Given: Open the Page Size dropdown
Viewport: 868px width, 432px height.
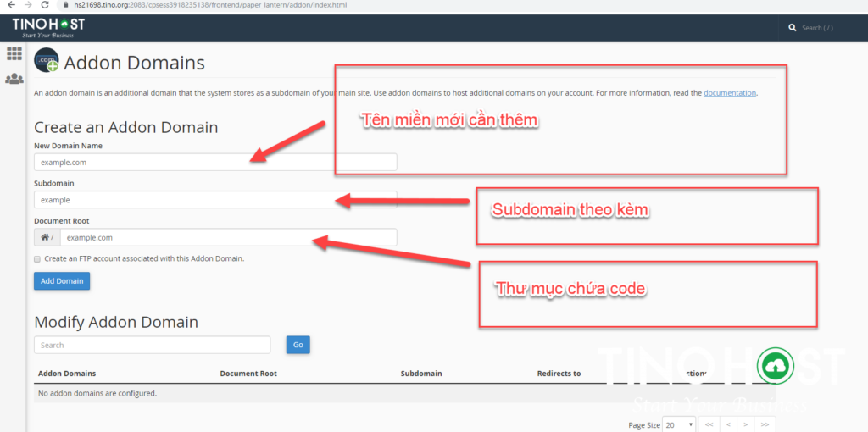Looking at the screenshot, I should [x=679, y=425].
